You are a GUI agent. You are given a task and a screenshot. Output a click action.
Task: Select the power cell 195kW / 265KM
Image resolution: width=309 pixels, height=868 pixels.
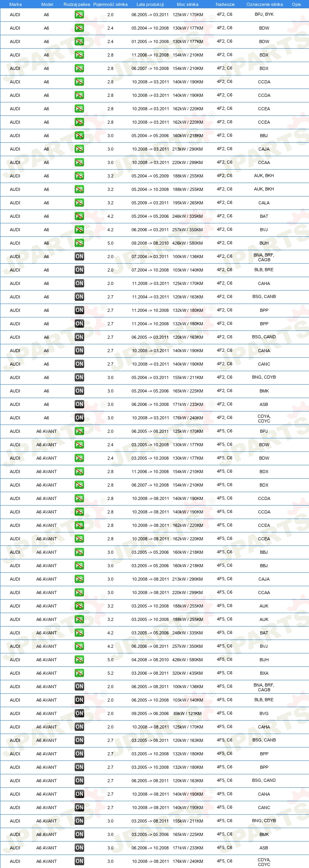coord(188,203)
